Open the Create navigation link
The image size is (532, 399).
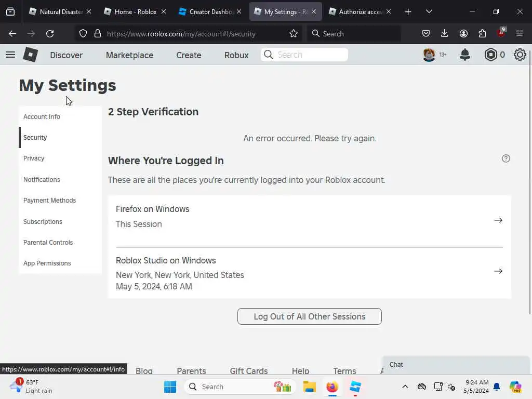189,55
